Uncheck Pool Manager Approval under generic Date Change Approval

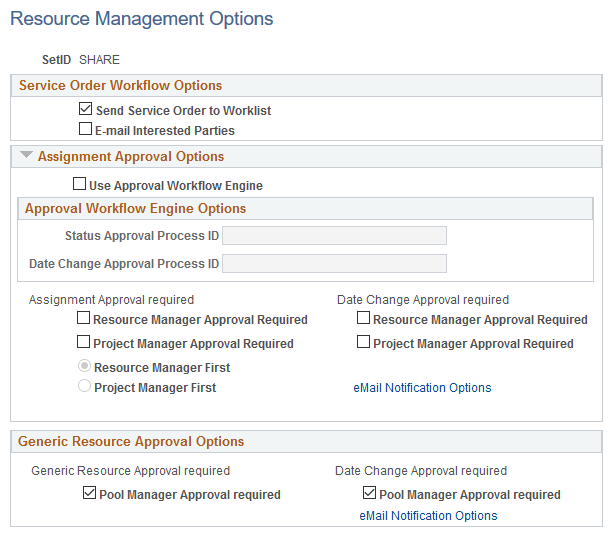point(370,494)
